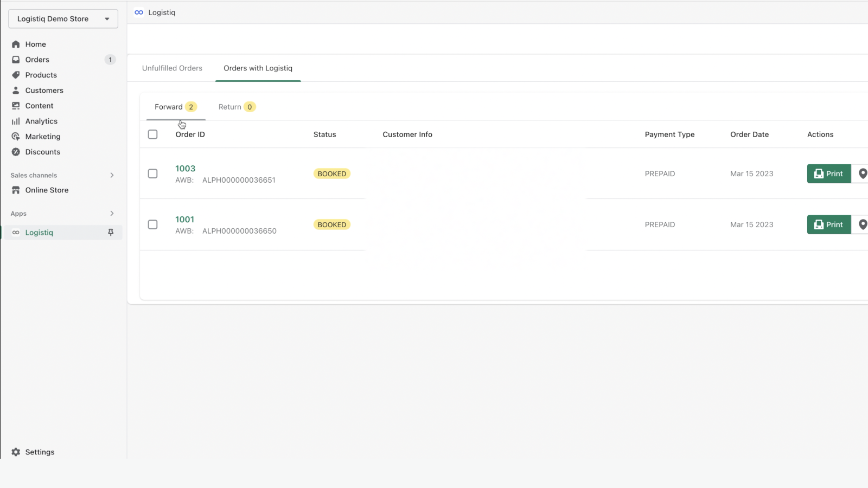
Task: Switch to the Unfulfilled Orders tab
Action: tap(172, 68)
